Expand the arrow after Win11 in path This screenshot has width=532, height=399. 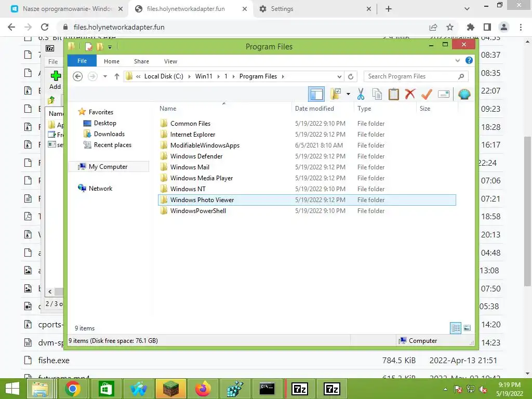(219, 76)
